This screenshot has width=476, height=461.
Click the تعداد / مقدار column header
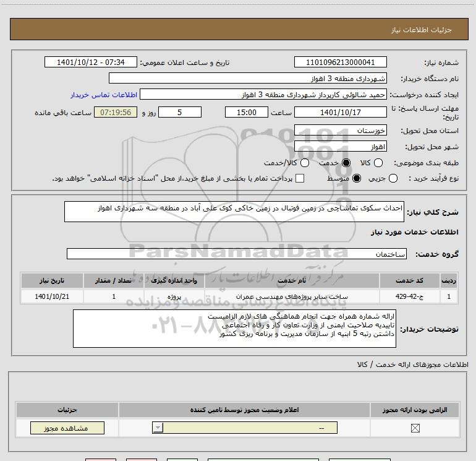(114, 280)
